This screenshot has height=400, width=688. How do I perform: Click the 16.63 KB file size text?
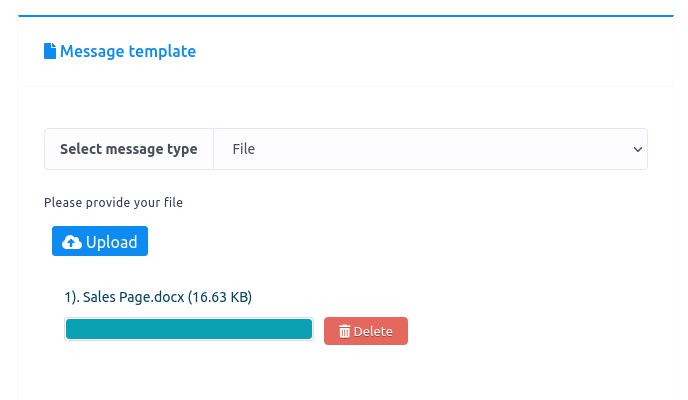coord(220,297)
